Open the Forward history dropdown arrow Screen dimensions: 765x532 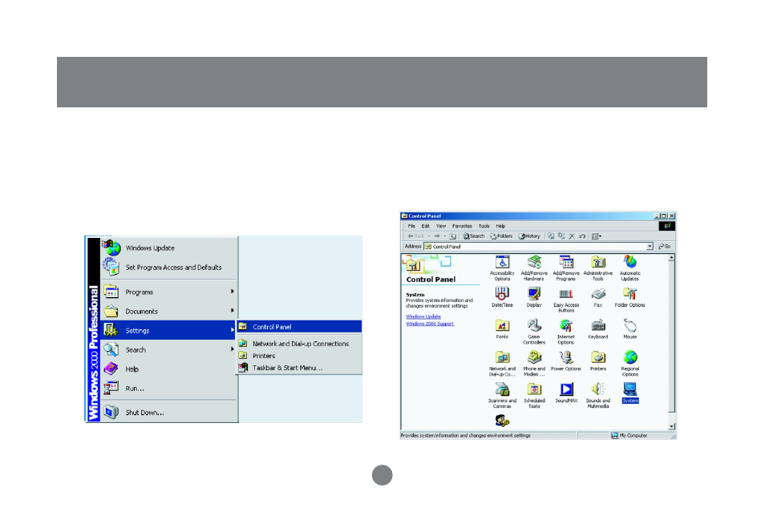[x=444, y=236]
